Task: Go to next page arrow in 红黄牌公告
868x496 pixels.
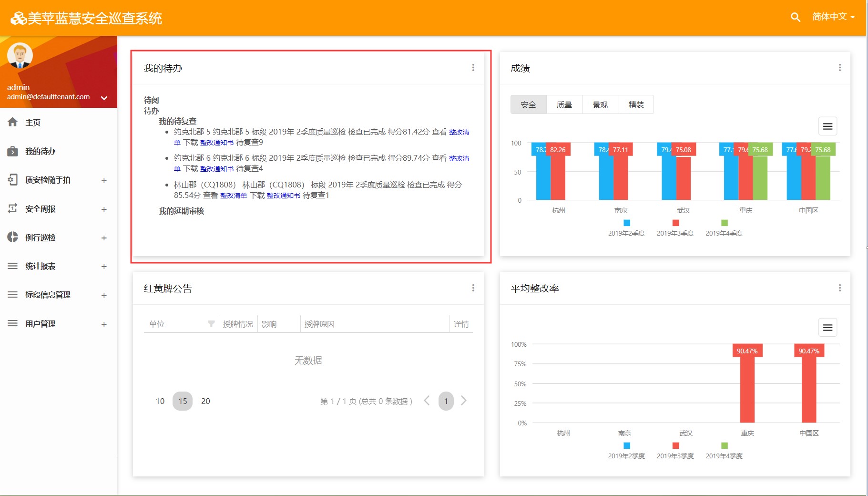Action: pos(463,401)
